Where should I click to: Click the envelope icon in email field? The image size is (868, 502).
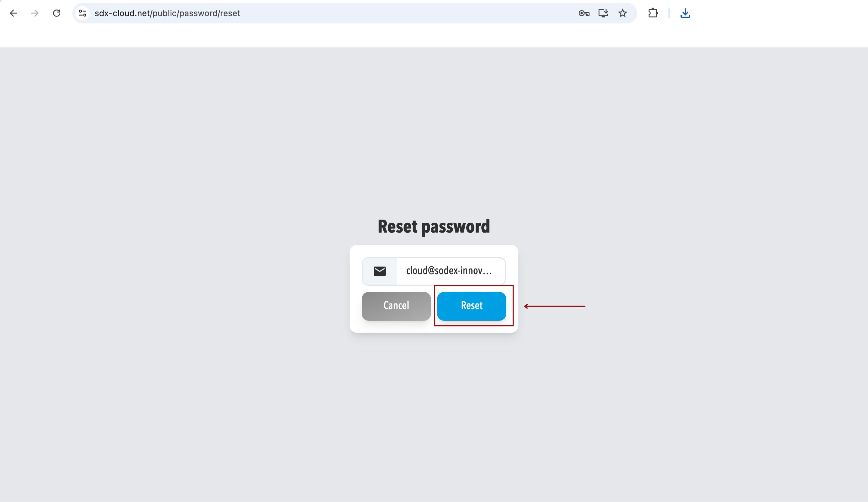click(379, 271)
